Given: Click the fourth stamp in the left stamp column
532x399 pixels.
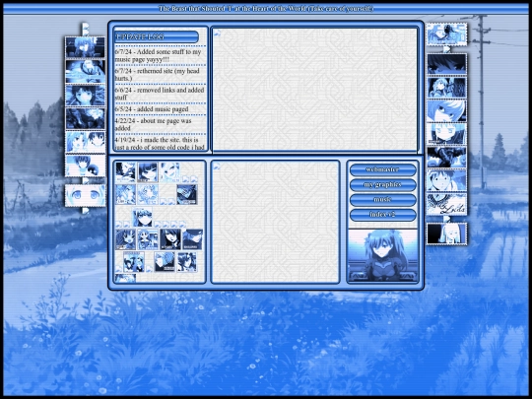Looking at the screenshot, I should (85, 118).
